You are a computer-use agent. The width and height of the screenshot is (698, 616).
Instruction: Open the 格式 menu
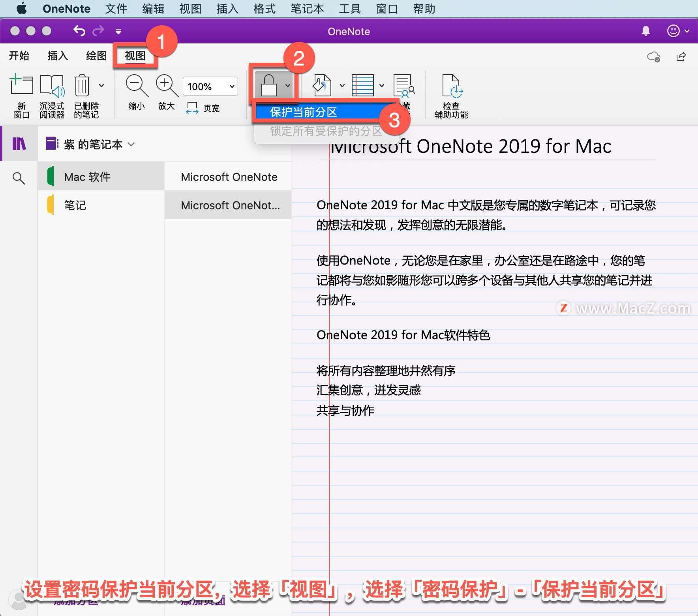[x=265, y=9]
